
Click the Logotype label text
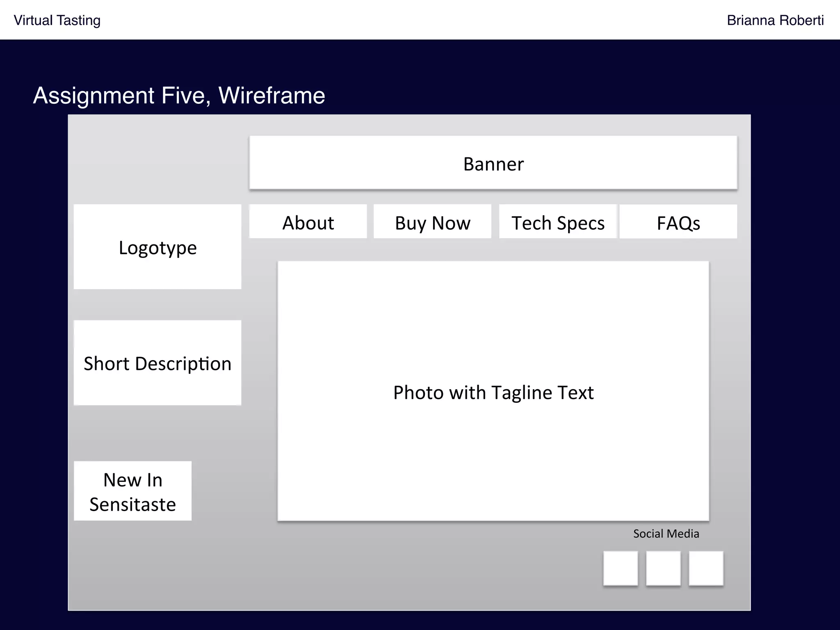(157, 248)
